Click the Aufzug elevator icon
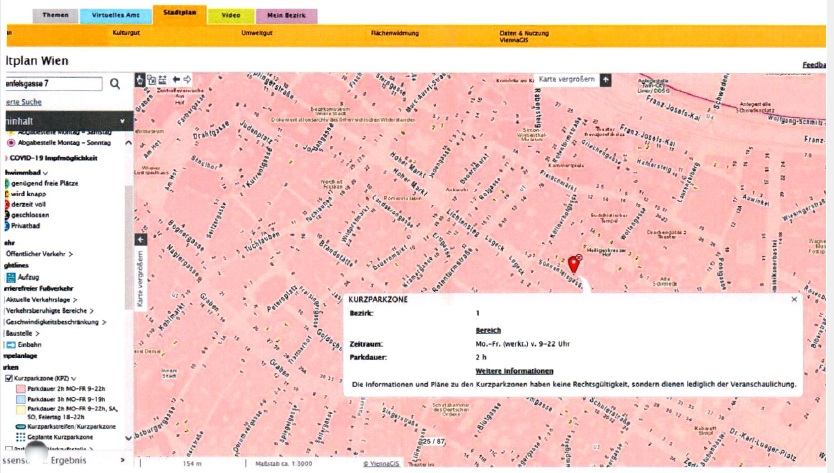The height and width of the screenshot is (473, 834). coord(11,277)
